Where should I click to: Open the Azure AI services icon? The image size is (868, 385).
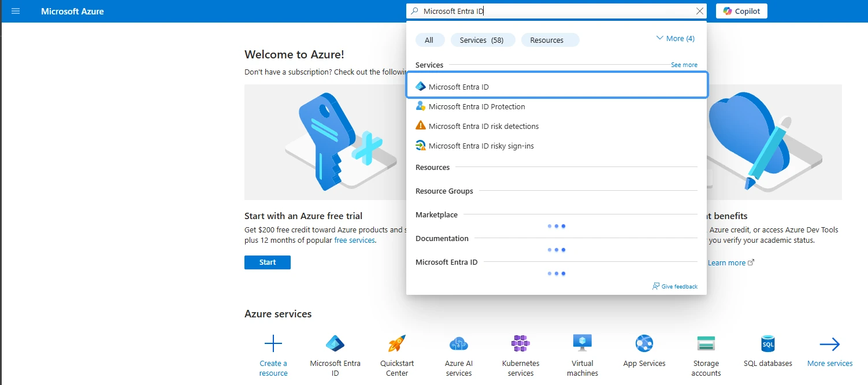point(459,344)
